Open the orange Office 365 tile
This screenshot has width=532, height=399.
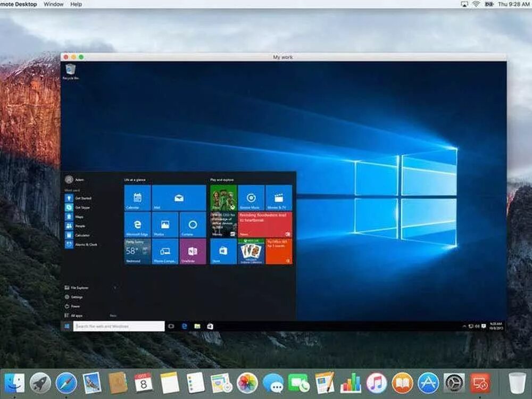pyautogui.click(x=279, y=252)
